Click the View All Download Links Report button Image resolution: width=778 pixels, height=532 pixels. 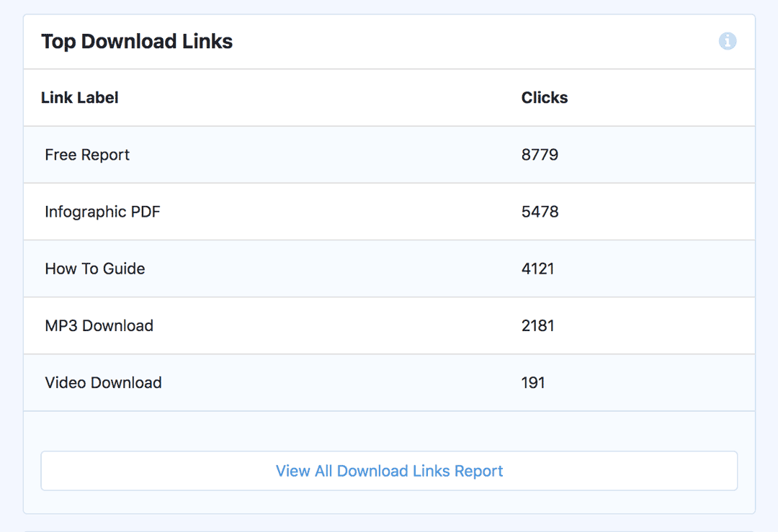[389, 470]
